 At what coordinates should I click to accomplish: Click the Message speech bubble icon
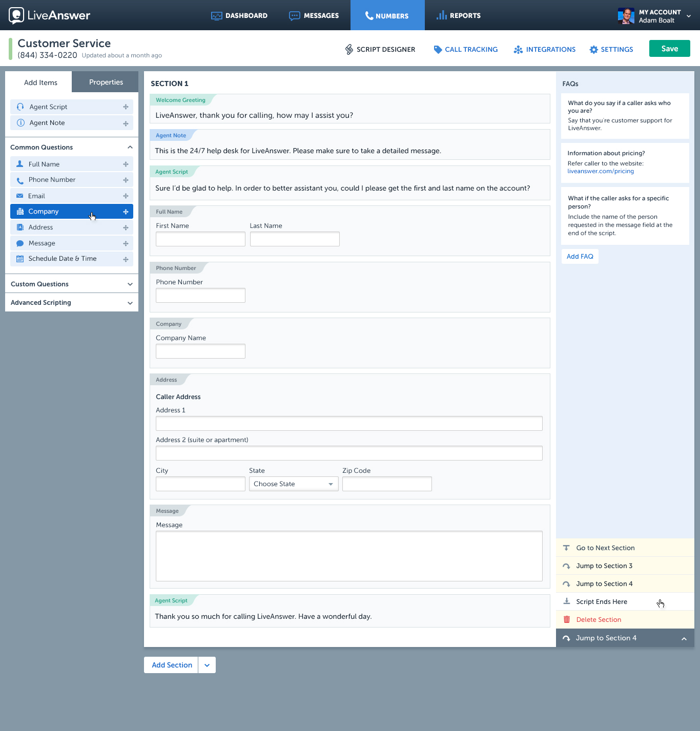tap(20, 243)
